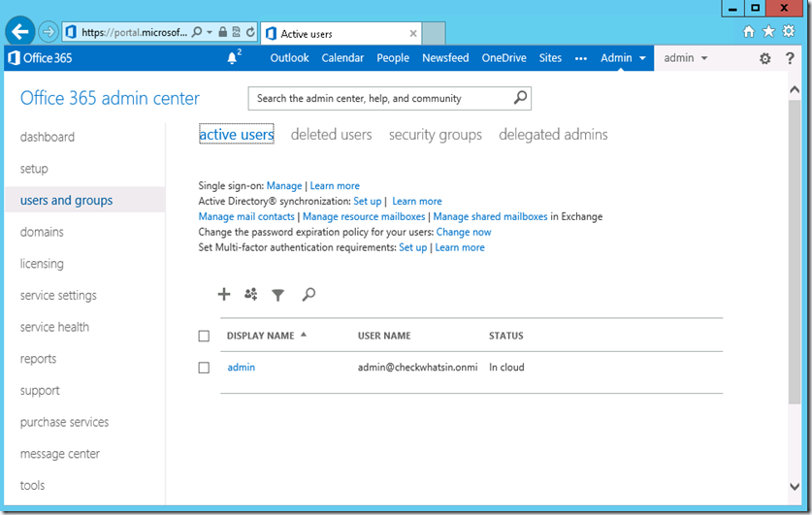Viewport: 812px width, 515px height.
Task: Add a new user with plus icon
Action: [x=224, y=295]
